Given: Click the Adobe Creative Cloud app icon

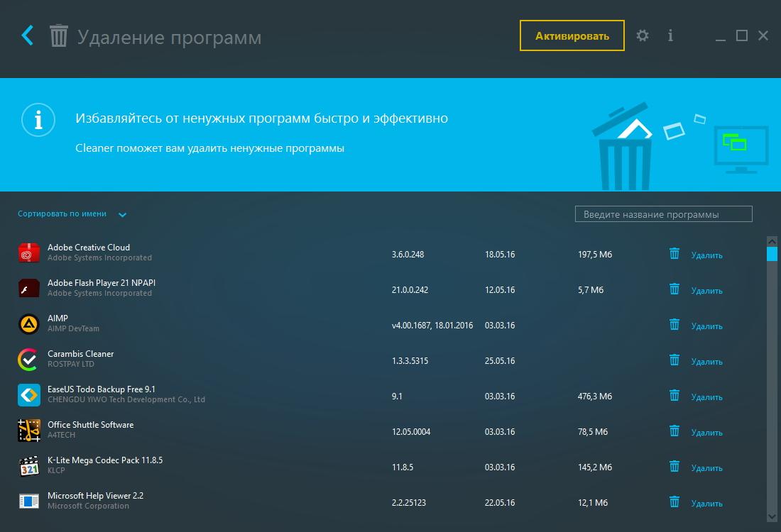Looking at the screenshot, I should click(29, 253).
